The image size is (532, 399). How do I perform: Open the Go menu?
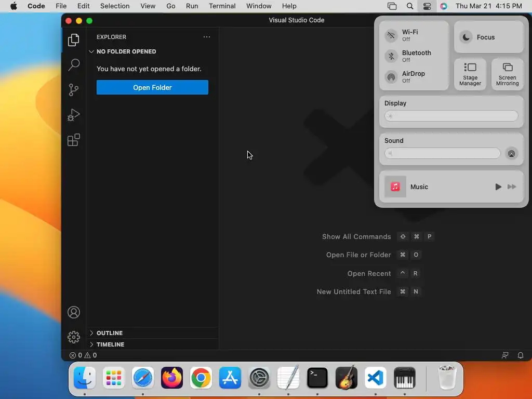coord(170,6)
